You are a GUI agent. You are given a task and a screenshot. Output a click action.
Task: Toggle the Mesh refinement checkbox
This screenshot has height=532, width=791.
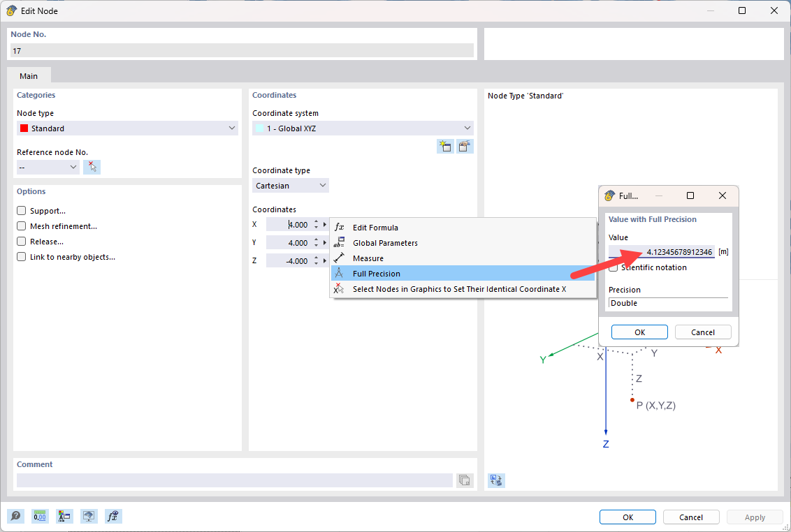(22, 226)
